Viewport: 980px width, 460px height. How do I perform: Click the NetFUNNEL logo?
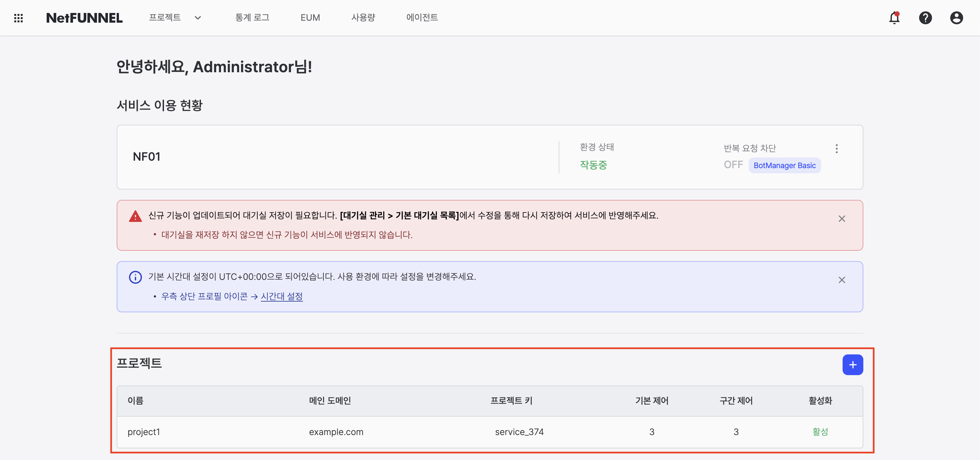[85, 17]
